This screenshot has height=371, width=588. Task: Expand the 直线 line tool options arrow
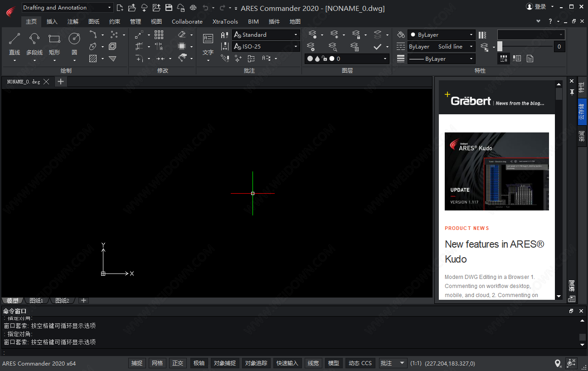(15, 60)
